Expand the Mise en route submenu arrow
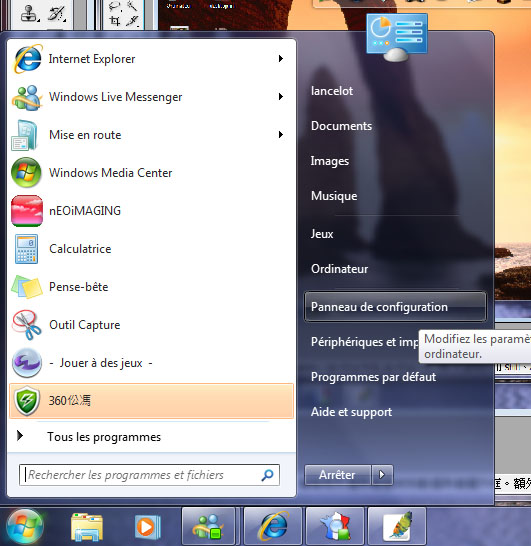Viewport: 531px width, 546px height. tap(281, 135)
